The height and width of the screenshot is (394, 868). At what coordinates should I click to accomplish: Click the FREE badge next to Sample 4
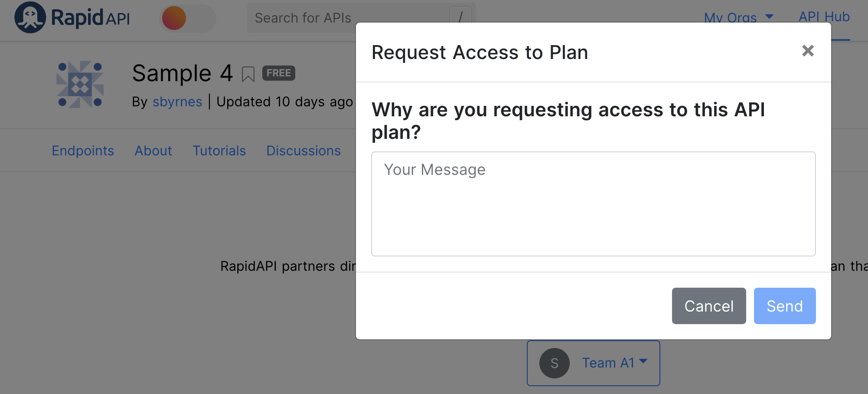(279, 73)
